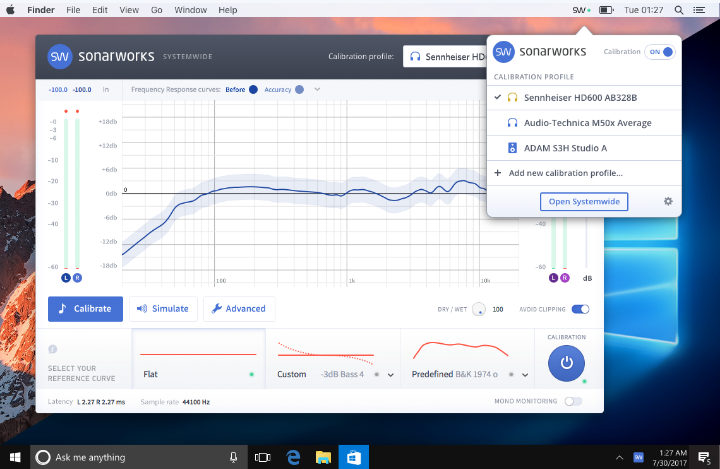
Task: Open the Apple menu
Action: [x=10, y=9]
